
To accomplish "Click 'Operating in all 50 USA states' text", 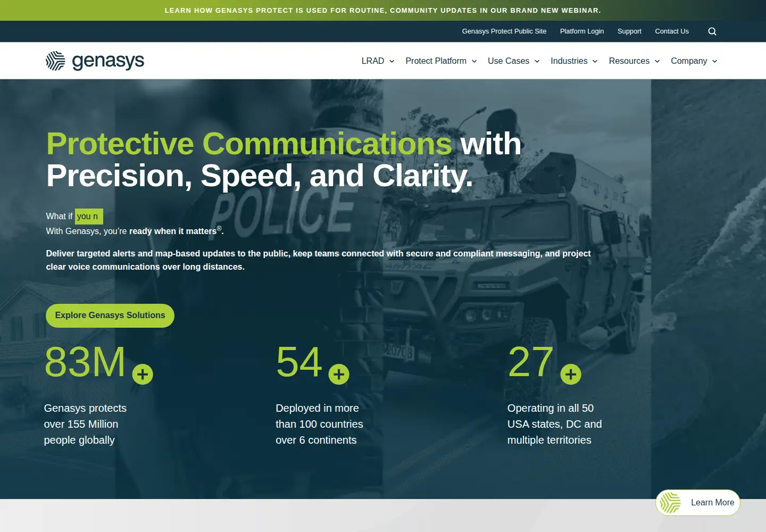I will pos(555,424).
